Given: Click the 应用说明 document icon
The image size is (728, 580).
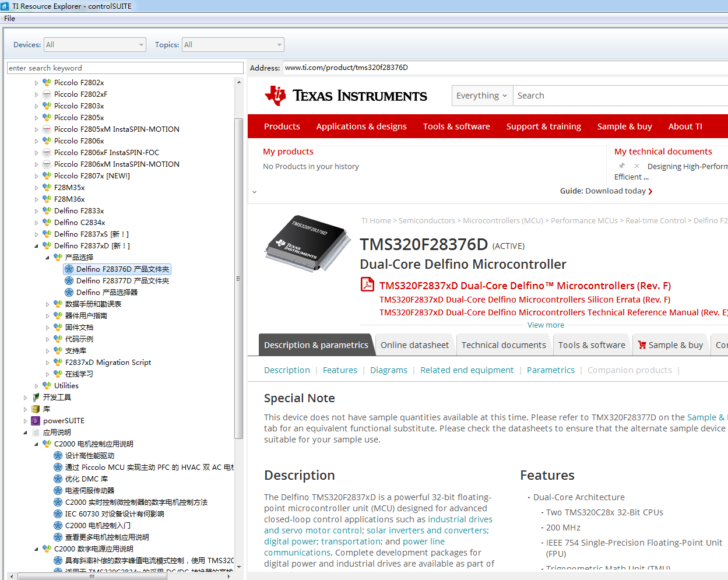Looking at the screenshot, I should pyautogui.click(x=36, y=433).
